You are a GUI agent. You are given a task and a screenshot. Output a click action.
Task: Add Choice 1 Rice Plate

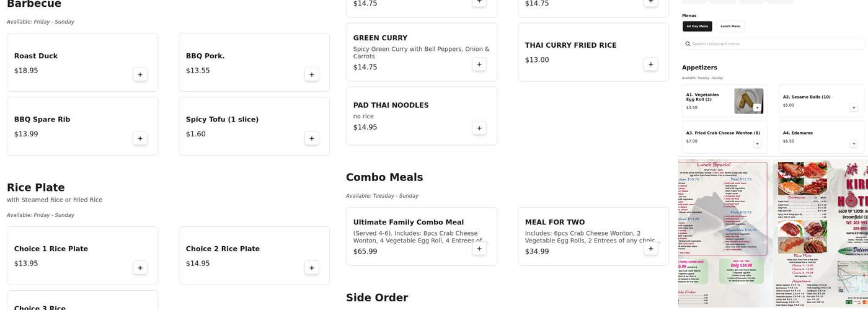click(140, 268)
